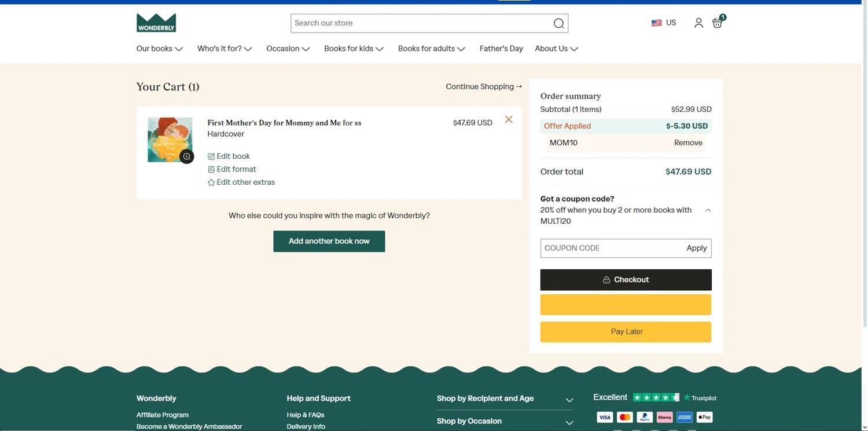This screenshot has width=868, height=431.
Task: Expand the Books for kids menu
Action: (x=354, y=49)
